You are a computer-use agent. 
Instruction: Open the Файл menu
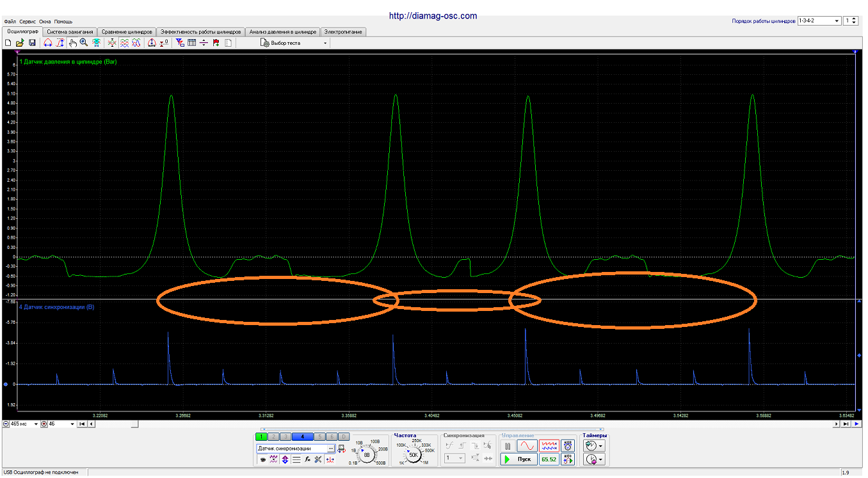coord(10,21)
